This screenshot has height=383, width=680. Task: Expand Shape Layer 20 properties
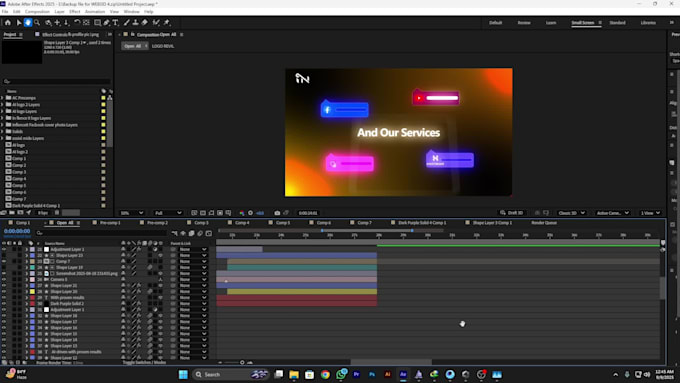(26, 292)
